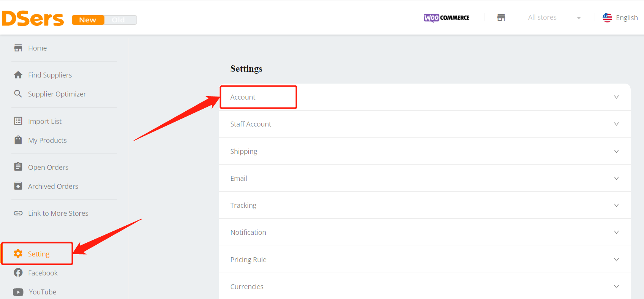644x299 pixels.
Task: Expand the Staff Account section chevron
Action: point(616,124)
